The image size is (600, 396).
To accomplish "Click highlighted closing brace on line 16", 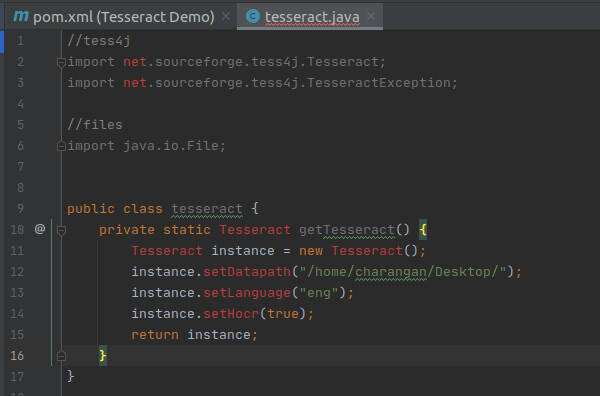I will click(103, 356).
